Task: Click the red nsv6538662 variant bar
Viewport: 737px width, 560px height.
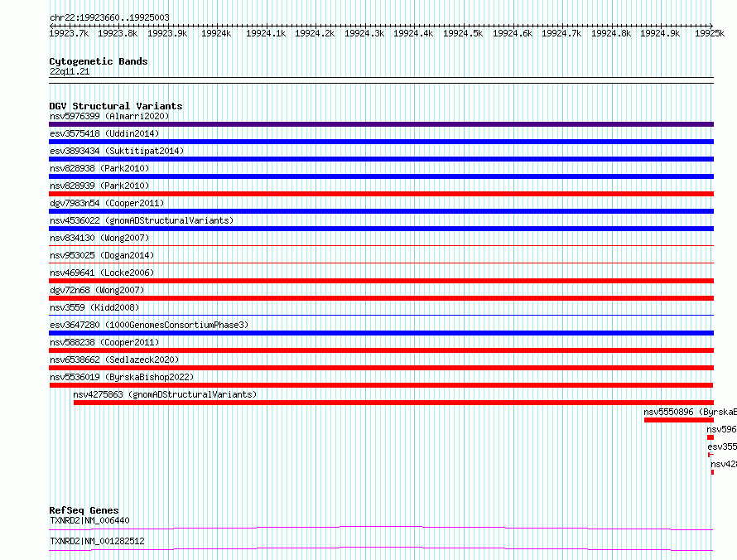Action: click(381, 368)
